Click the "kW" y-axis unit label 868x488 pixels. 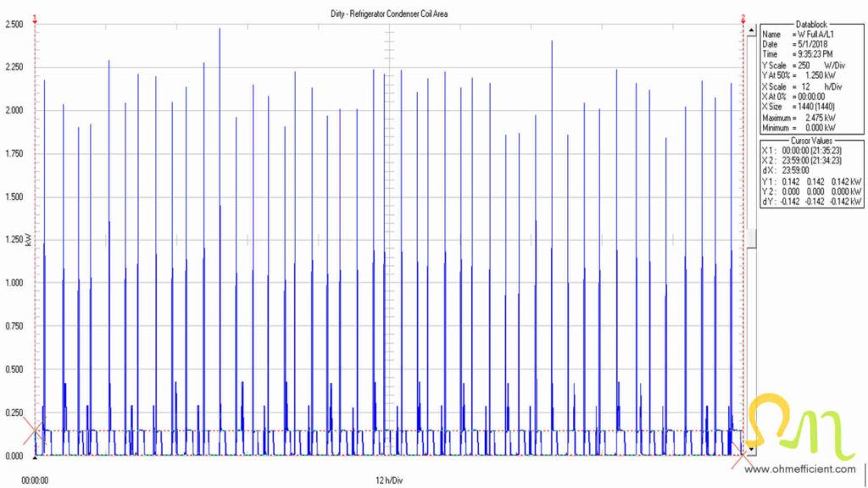pyautogui.click(x=28, y=239)
